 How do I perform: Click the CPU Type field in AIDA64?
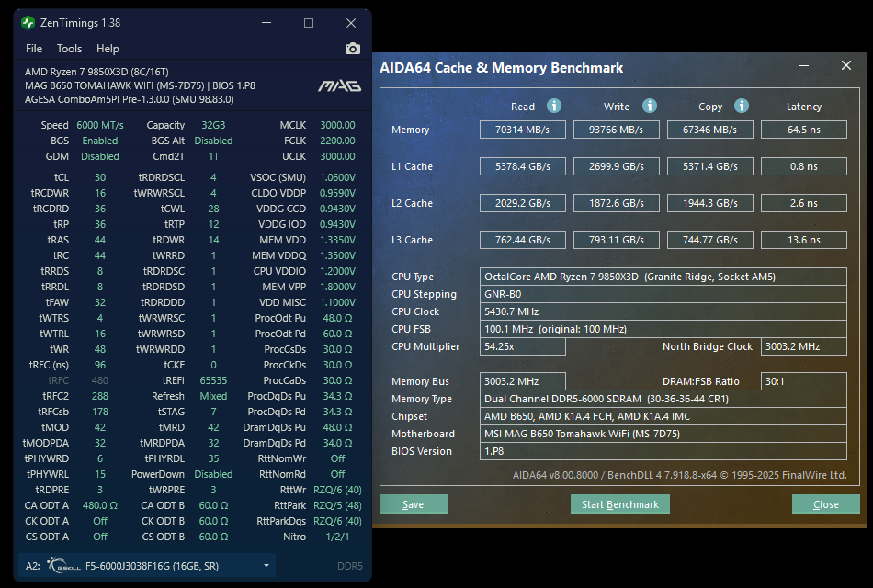[x=663, y=277]
